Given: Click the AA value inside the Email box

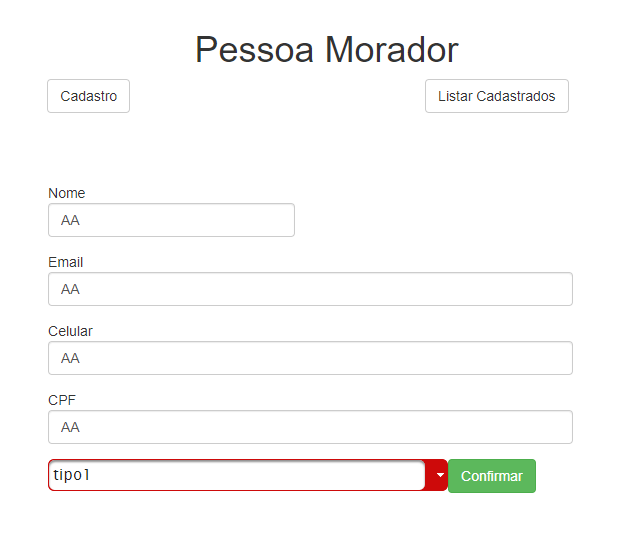Looking at the screenshot, I should pos(70,289).
